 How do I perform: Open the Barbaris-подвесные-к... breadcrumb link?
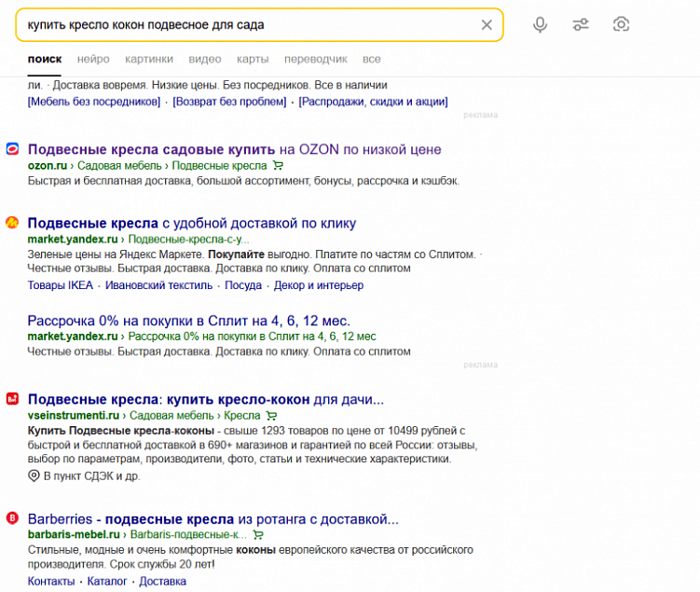[188, 534]
